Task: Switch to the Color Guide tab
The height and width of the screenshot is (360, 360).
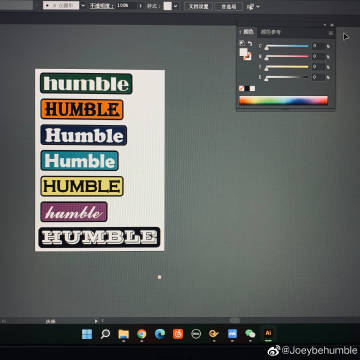Action: click(x=271, y=32)
